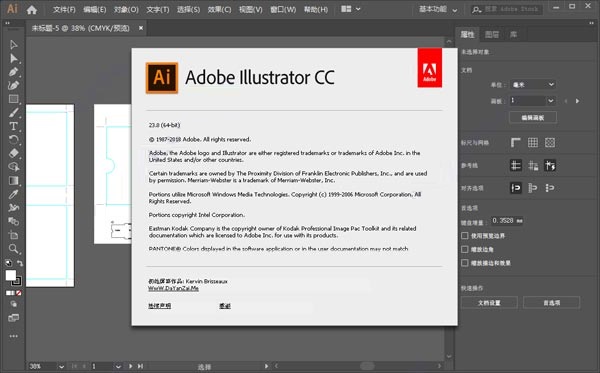Open the drawing mode icon in toolbar
600x373 pixels.
13,304
